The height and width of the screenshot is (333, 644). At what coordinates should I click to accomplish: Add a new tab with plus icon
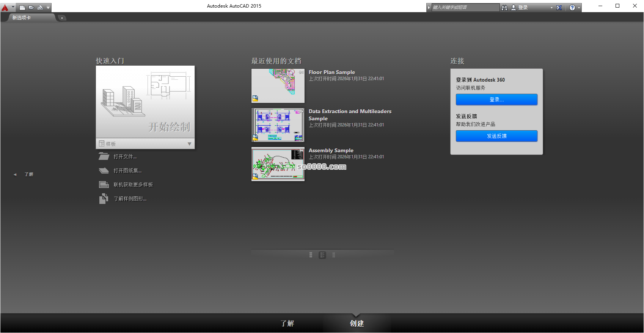62,18
